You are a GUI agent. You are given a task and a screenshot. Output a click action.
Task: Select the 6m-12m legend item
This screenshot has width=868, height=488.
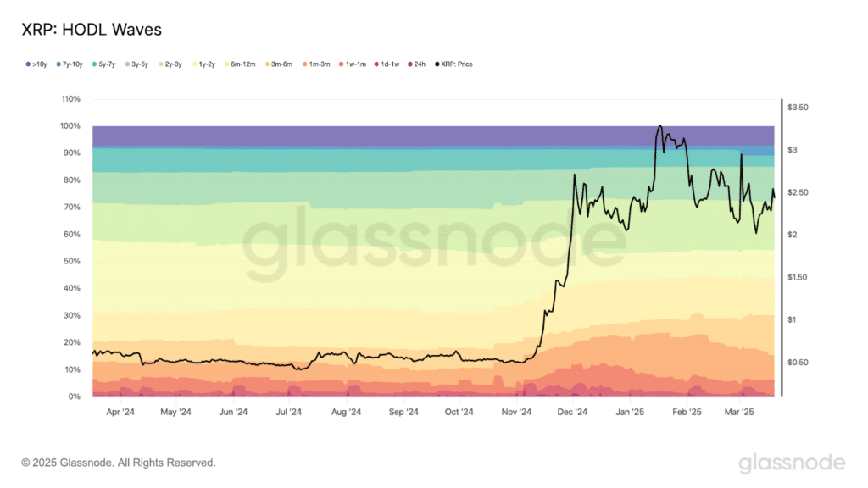coord(240,64)
